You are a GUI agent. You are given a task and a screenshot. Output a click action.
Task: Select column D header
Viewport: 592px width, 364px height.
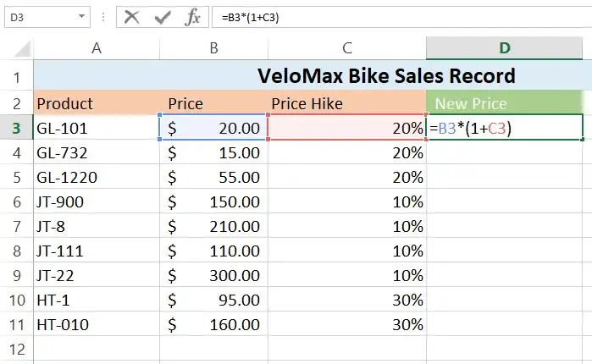coord(505,48)
